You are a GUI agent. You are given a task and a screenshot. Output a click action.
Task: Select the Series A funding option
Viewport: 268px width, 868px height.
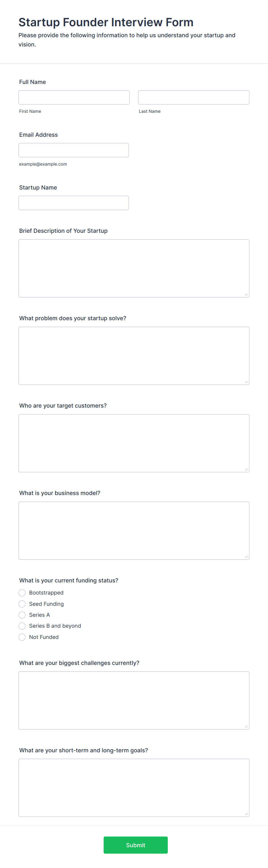click(x=22, y=615)
